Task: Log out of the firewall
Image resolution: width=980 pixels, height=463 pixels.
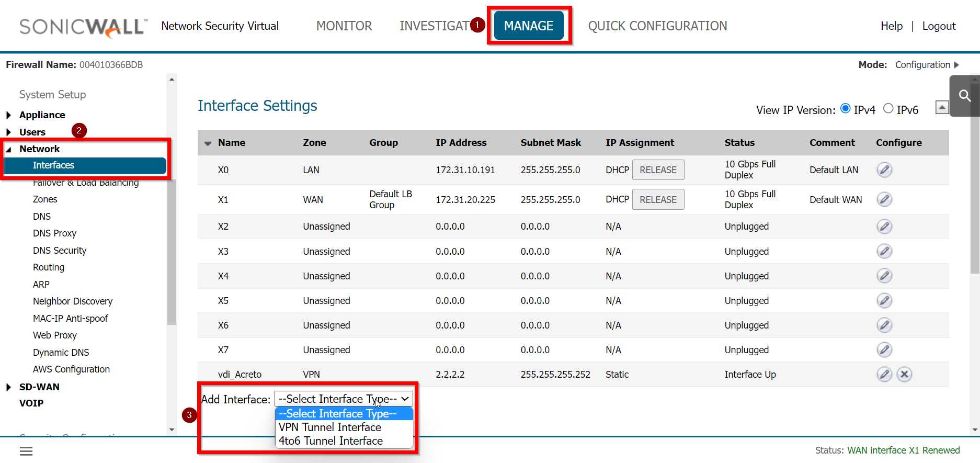Action: tap(939, 26)
